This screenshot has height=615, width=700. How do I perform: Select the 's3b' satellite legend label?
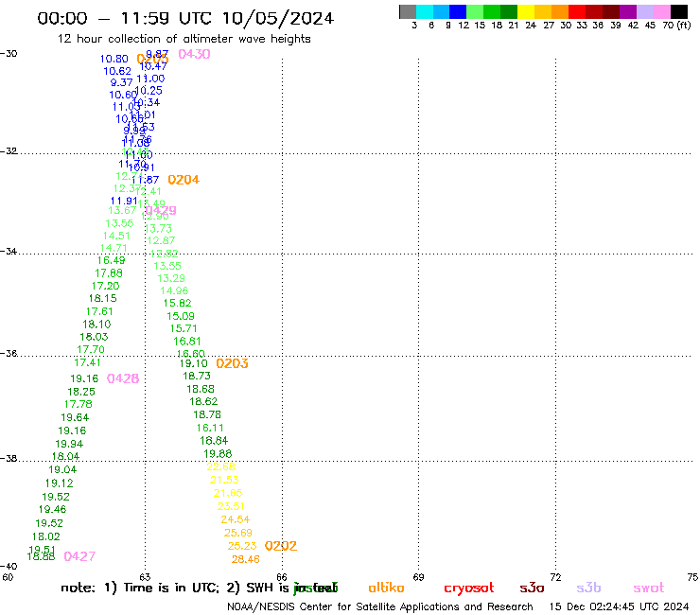pos(588,588)
